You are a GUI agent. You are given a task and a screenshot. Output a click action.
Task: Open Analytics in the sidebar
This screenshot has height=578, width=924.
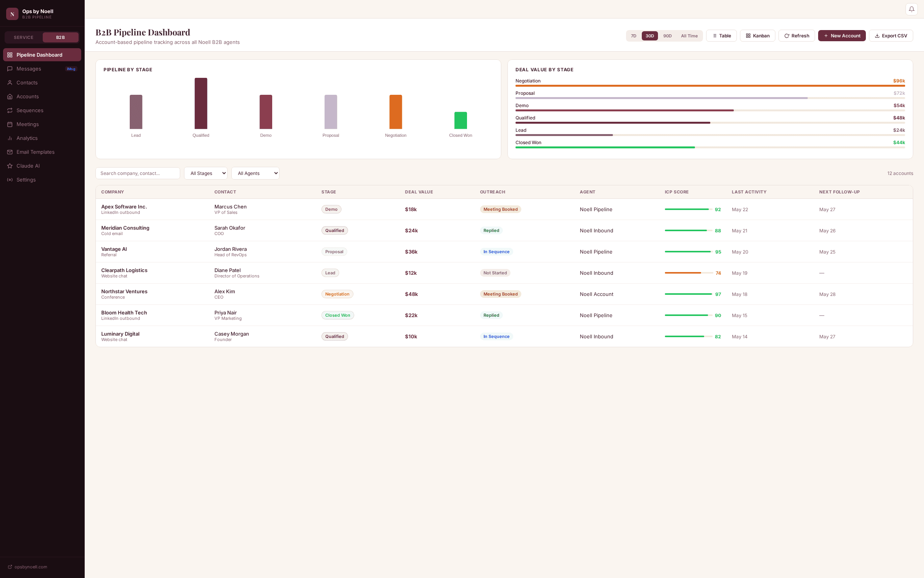[42, 138]
